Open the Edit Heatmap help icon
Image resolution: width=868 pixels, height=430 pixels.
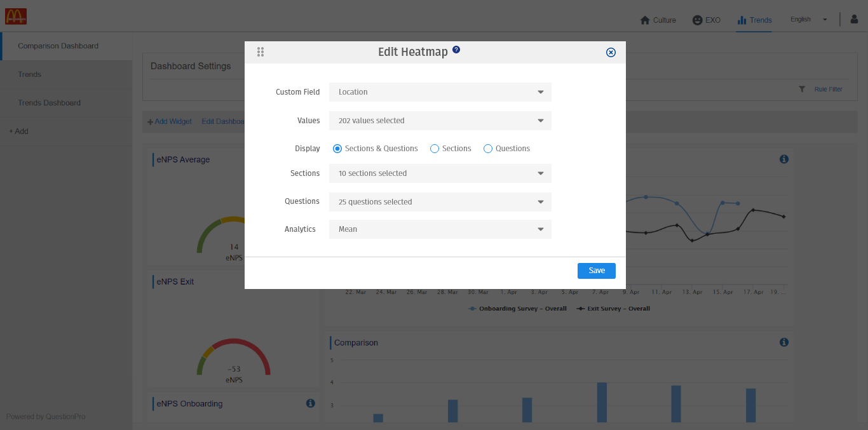[x=456, y=49]
